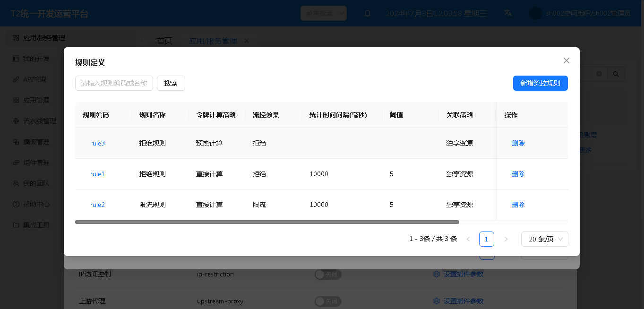Viewport: 644px width, 309px height.
Task: Click the 1 - 3条 / 共 3 条 summary text
Action: [433, 239]
